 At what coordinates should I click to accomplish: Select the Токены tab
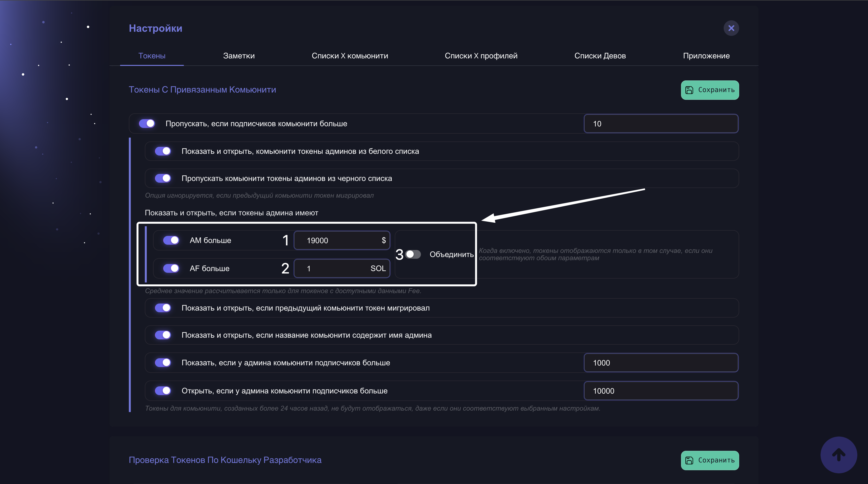pyautogui.click(x=152, y=56)
